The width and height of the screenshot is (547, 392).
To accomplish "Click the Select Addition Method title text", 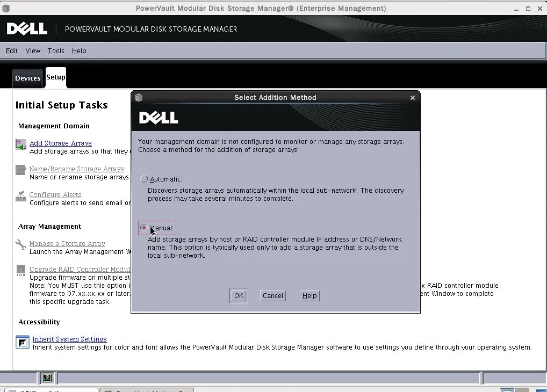I will tap(275, 98).
